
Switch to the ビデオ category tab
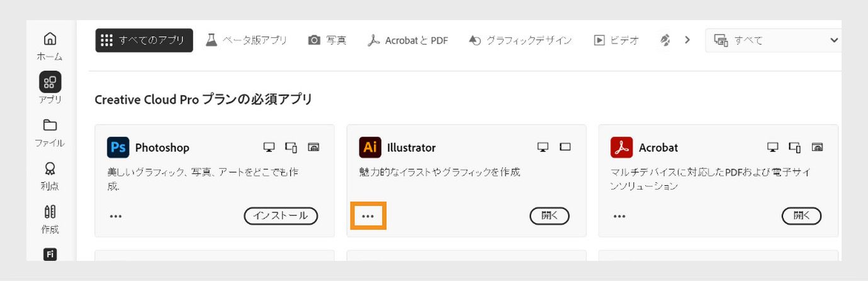click(x=616, y=40)
